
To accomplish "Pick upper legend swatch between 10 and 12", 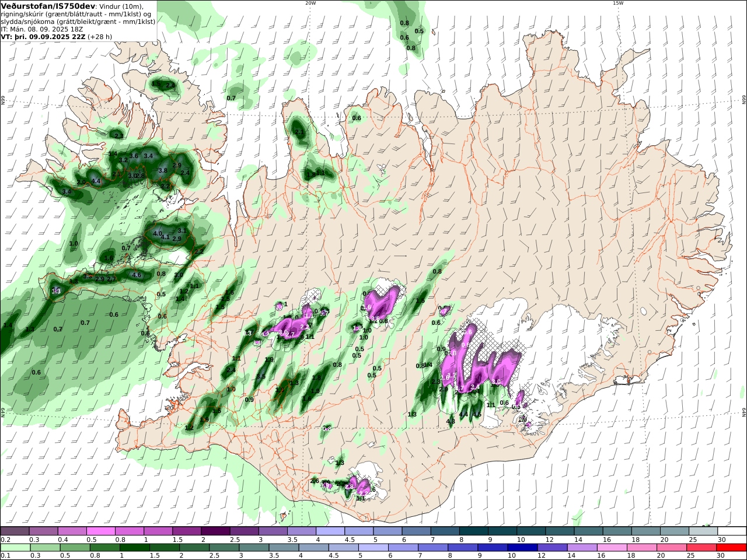I will [x=531, y=531].
